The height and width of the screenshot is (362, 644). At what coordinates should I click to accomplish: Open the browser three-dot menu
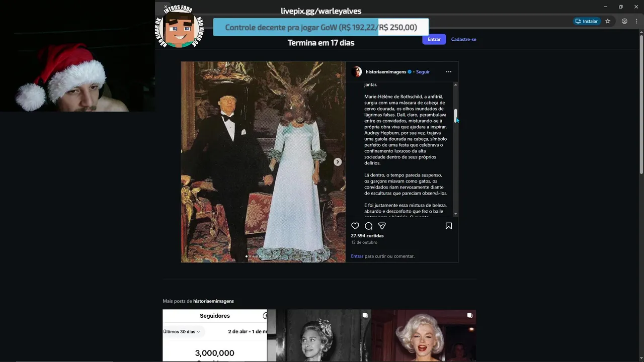pos(636,21)
